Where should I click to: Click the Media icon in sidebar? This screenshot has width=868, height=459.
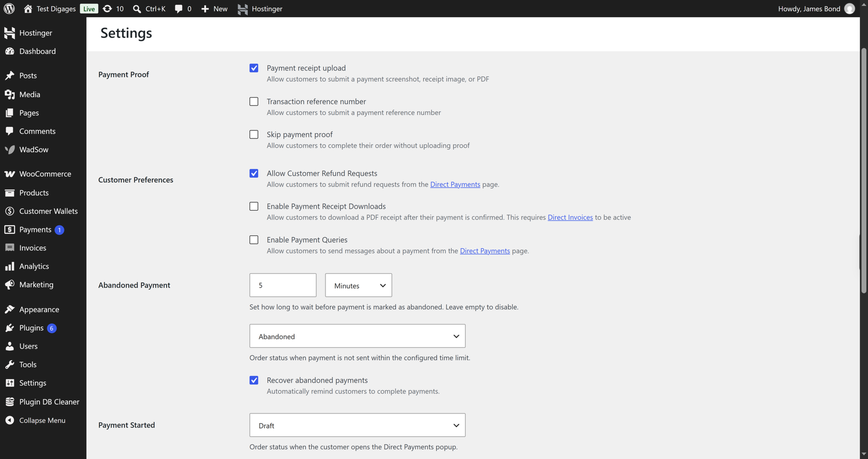(10, 94)
